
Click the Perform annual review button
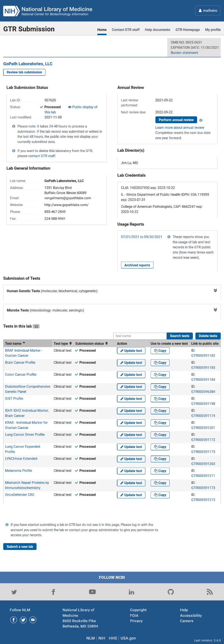176,120
